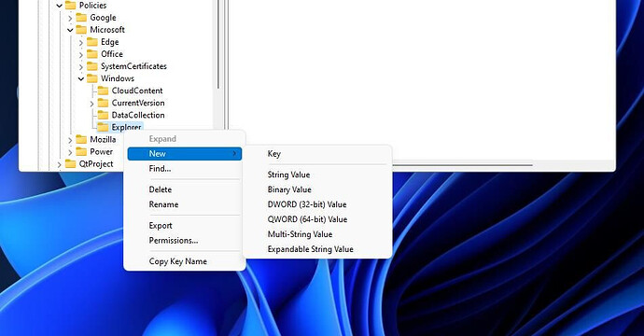
Task: Select the SystemCertificates folder icon
Action: pyautogui.click(x=92, y=66)
